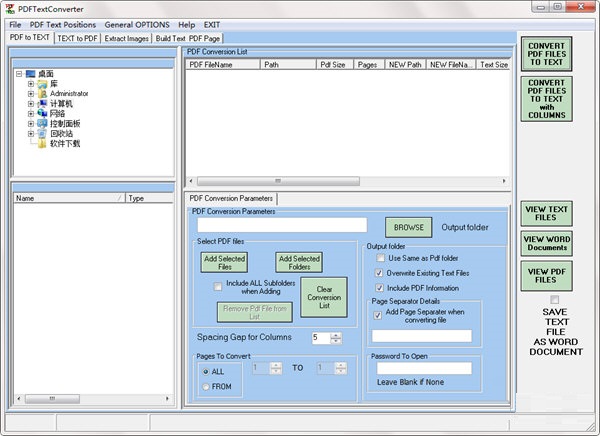Image resolution: width=600 pixels, height=436 pixels.
Task: Select the 计算机 computer icon
Action: pyautogui.click(x=42, y=104)
